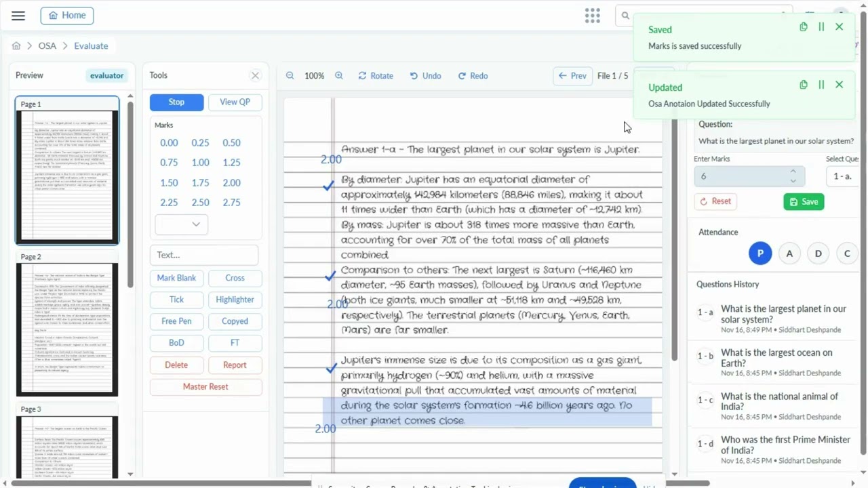Zoom out the answer sheet

click(290, 76)
